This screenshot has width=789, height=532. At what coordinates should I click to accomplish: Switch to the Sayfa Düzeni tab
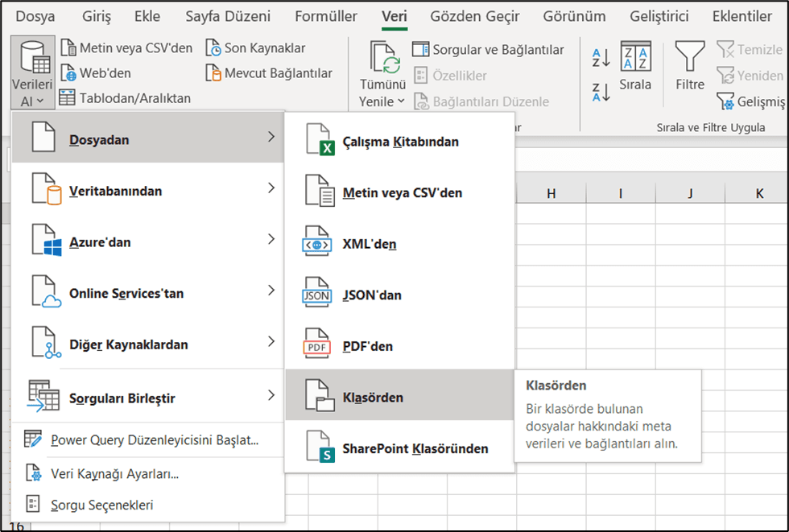click(228, 17)
